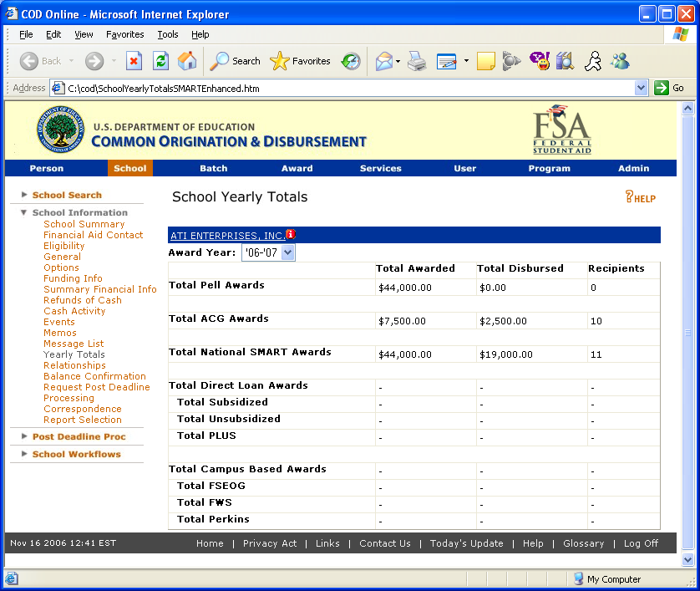Expand the address bar dropdown arrow
Viewport: 700px width, 591px height.
pyautogui.click(x=641, y=88)
